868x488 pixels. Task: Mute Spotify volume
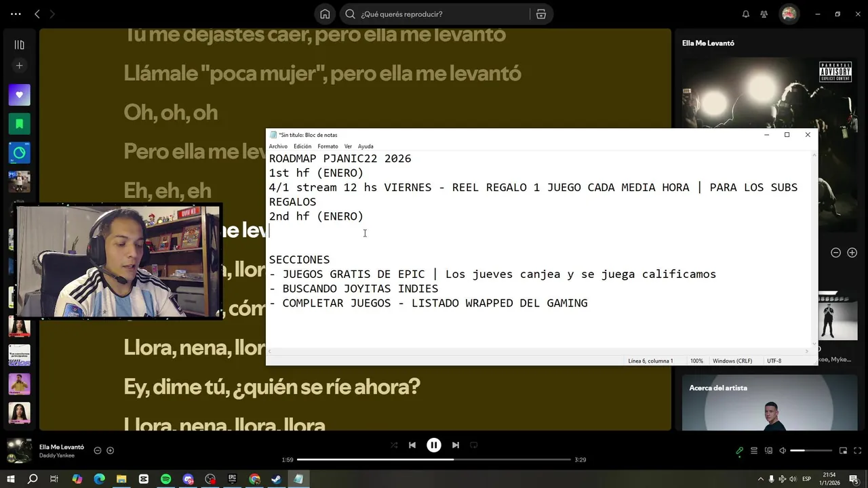pos(783,451)
